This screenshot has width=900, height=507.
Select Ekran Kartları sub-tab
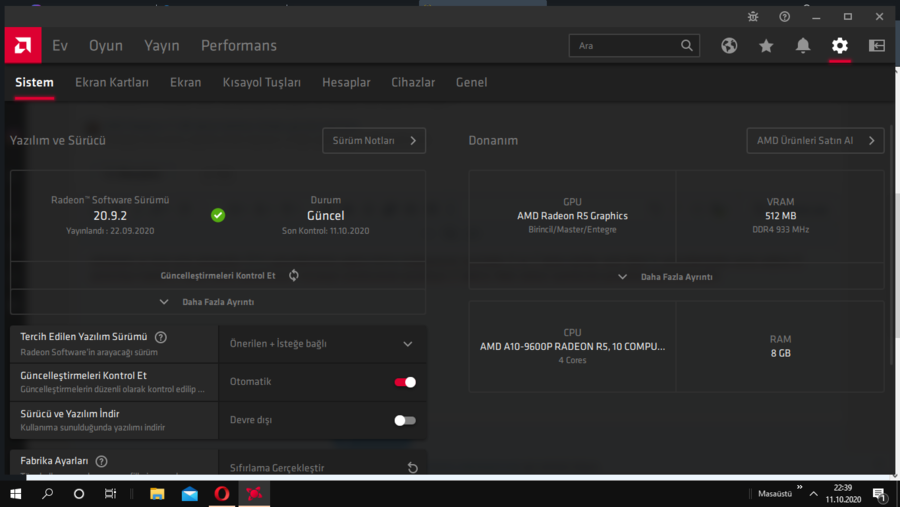tap(112, 83)
